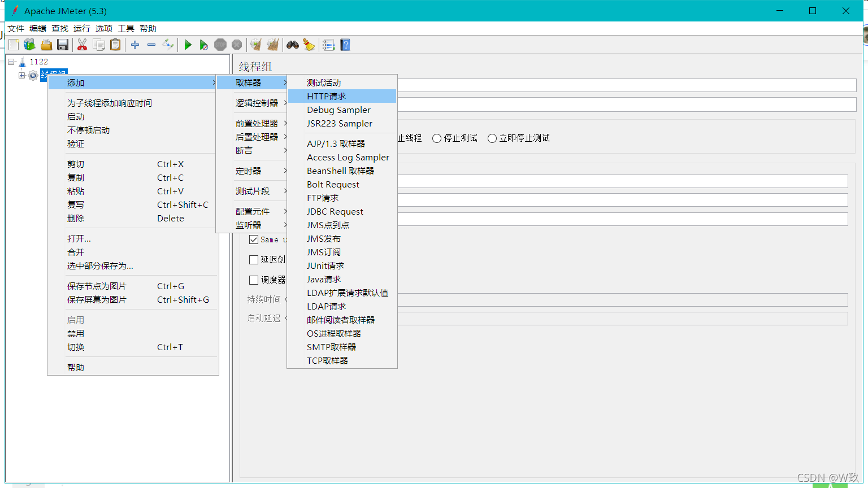Viewport: 868px width, 488px height.
Task: Open the 选项 menu
Action: (x=104, y=28)
